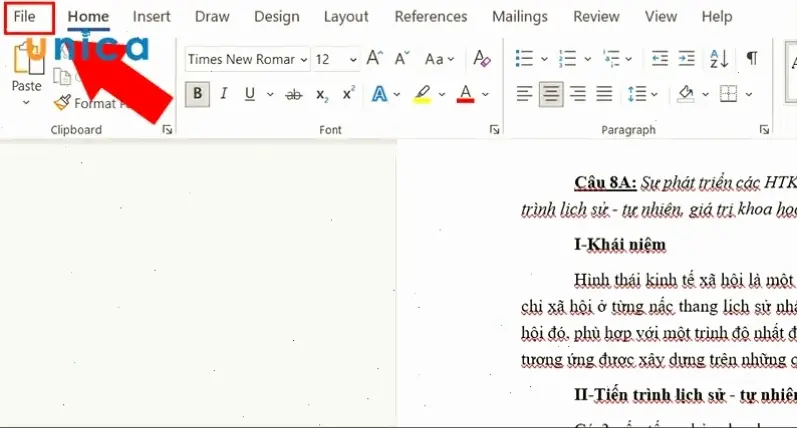Toggle Subscript formatting
Viewport: 797px width, 428px height.
tap(322, 95)
